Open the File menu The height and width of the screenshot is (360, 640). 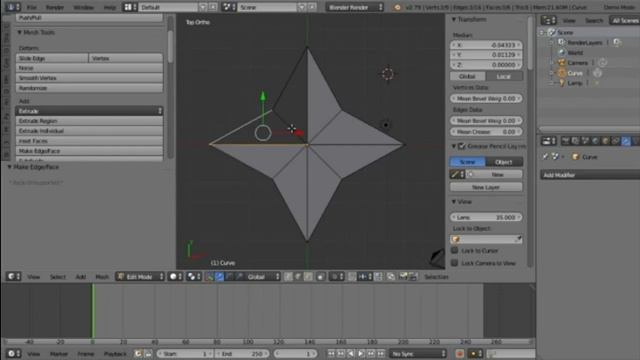[31, 7]
